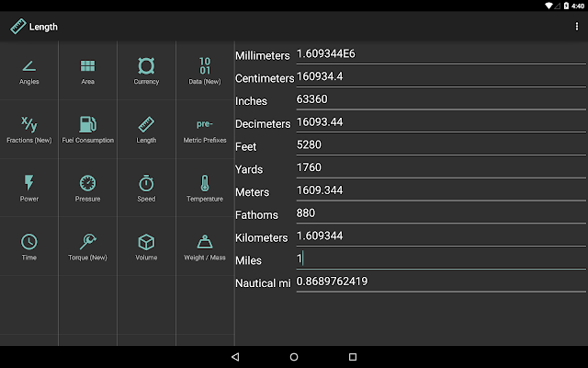Tap the Decimeters label
The width and height of the screenshot is (588, 368).
(263, 124)
